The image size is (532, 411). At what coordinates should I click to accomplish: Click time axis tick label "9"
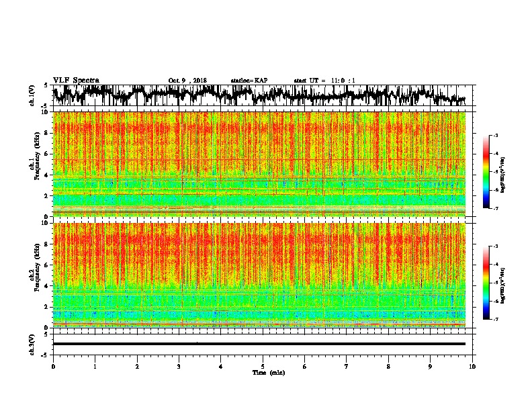(x=430, y=367)
